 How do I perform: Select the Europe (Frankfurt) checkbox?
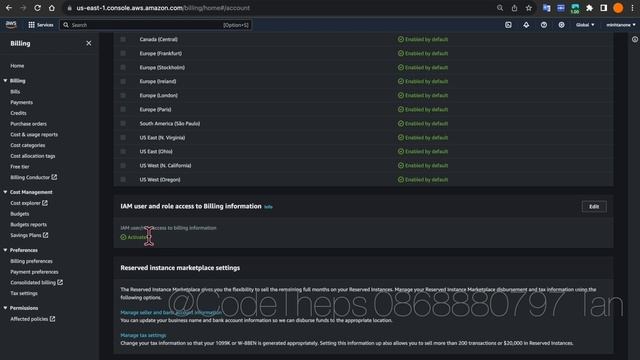(x=123, y=53)
